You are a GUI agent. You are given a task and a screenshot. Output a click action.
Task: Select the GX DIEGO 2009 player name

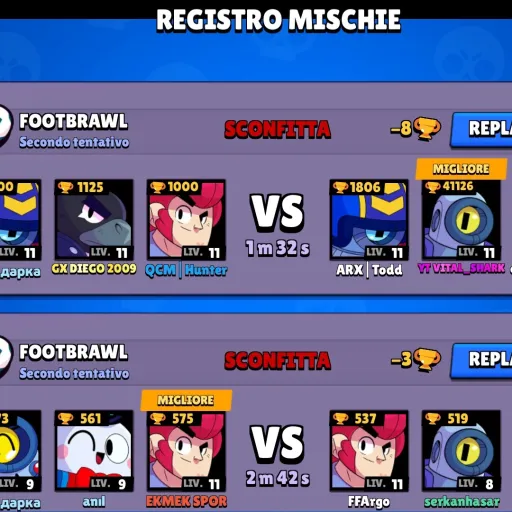tap(94, 269)
